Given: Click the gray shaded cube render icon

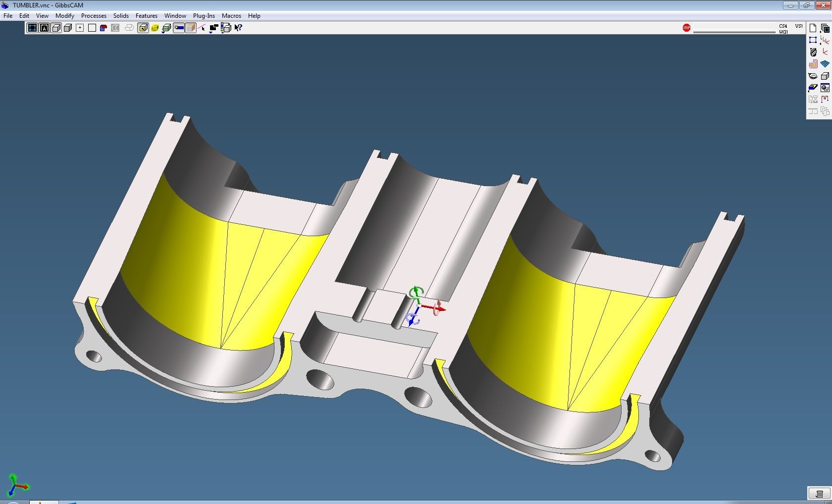Looking at the screenshot, I should coord(68,28).
